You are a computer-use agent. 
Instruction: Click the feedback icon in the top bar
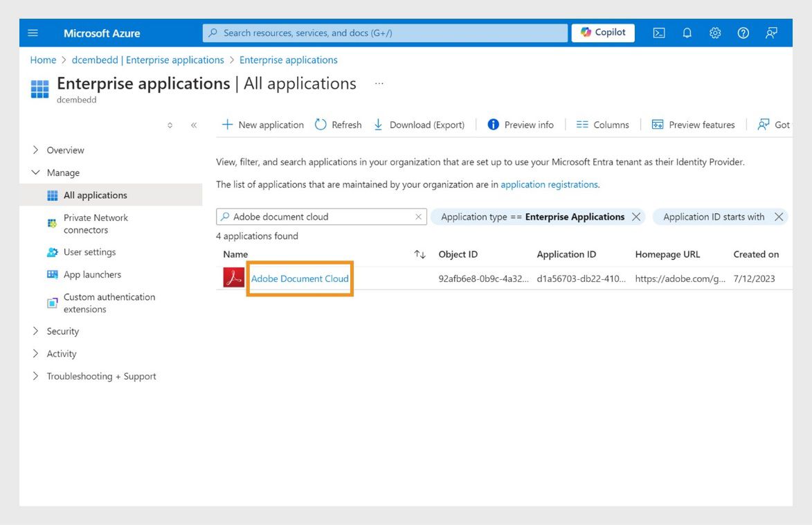[x=770, y=33]
